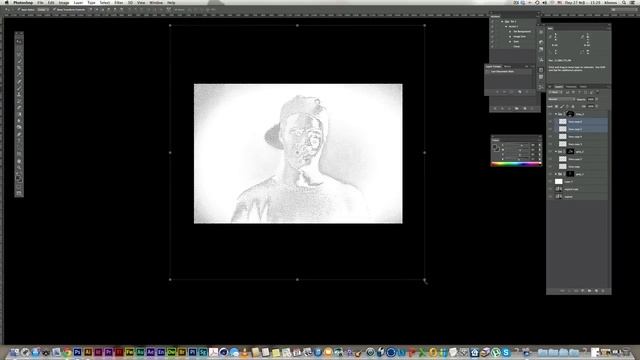Click the Fill value field
The height and width of the screenshot is (360, 640).
click(x=591, y=106)
